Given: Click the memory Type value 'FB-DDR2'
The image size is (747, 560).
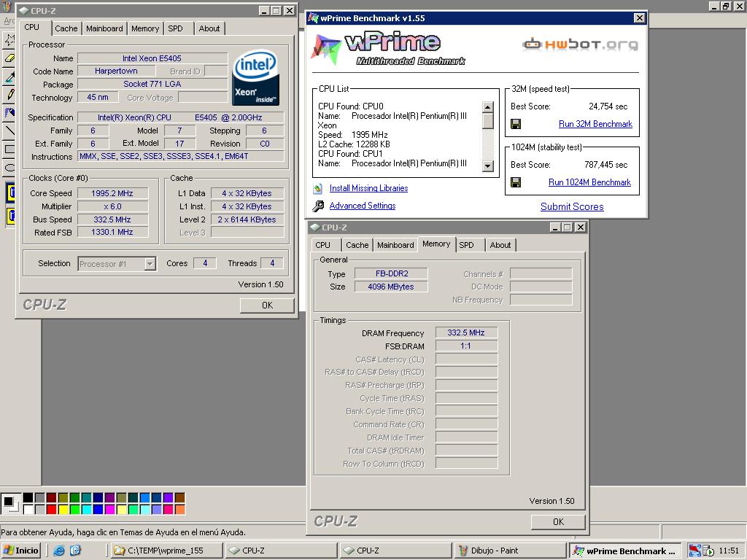Looking at the screenshot, I should point(392,274).
